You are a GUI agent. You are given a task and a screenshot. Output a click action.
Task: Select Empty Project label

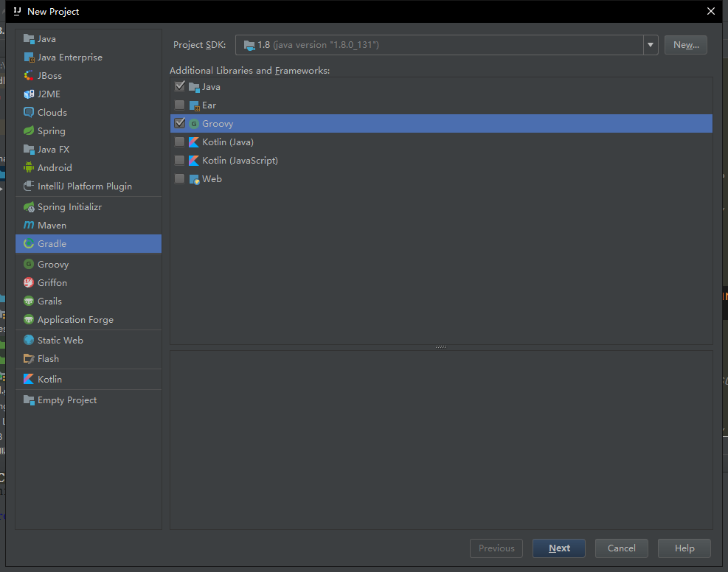pos(67,400)
